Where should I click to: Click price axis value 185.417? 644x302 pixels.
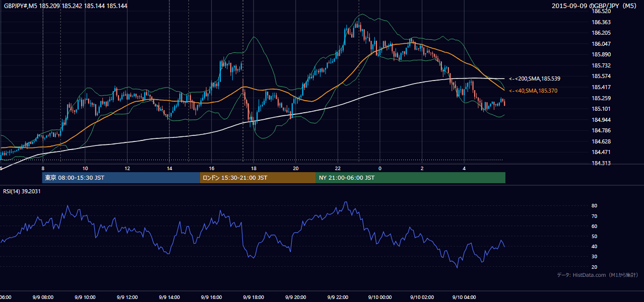tap(601, 87)
